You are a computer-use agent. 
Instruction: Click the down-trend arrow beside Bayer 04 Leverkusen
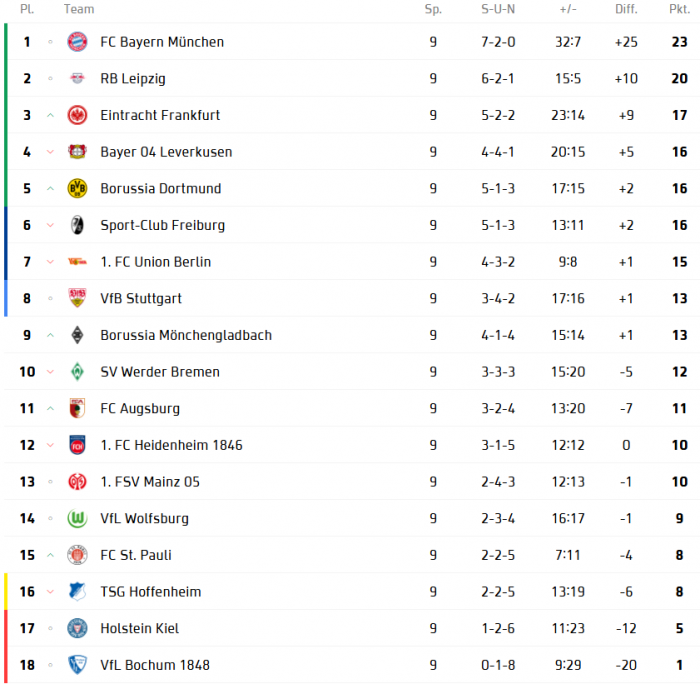(x=50, y=152)
